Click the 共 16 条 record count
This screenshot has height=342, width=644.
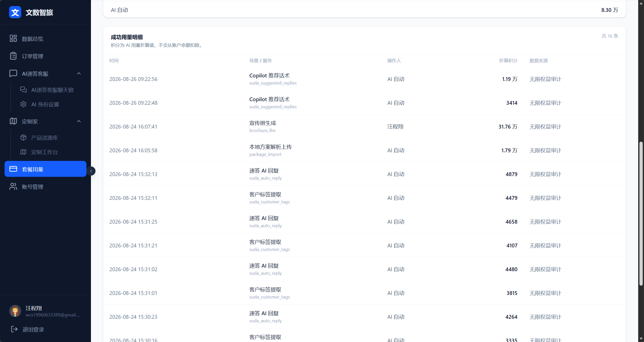pos(610,36)
